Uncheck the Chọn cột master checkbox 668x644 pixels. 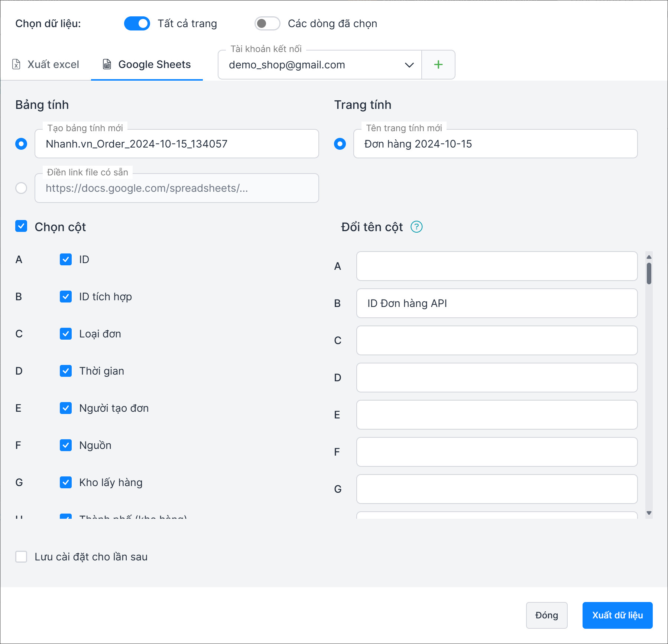point(21,226)
